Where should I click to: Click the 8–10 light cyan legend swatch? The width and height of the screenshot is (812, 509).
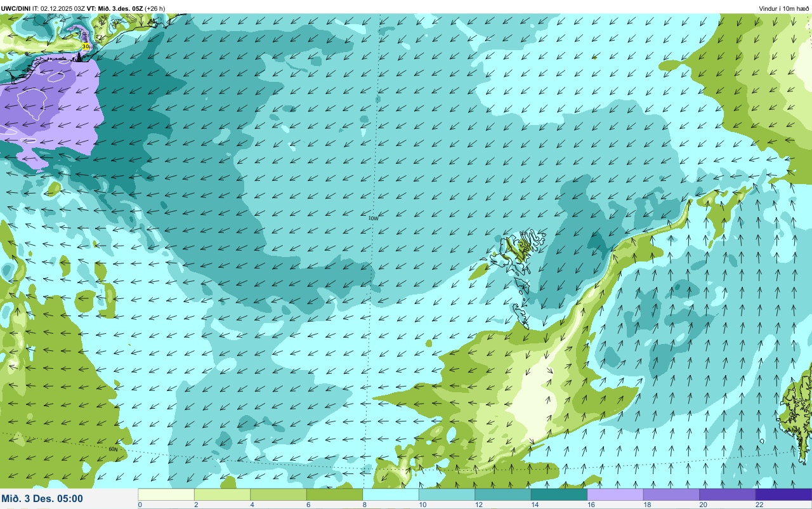coord(391,494)
